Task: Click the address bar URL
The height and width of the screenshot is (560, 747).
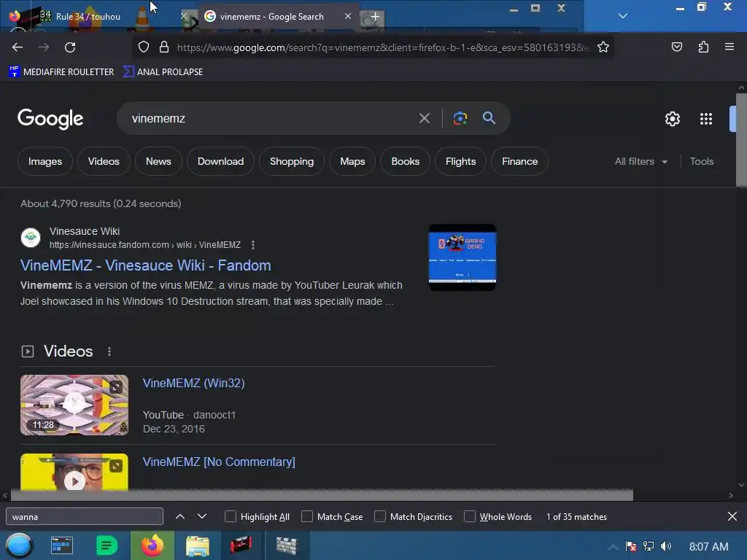Action: point(383,47)
